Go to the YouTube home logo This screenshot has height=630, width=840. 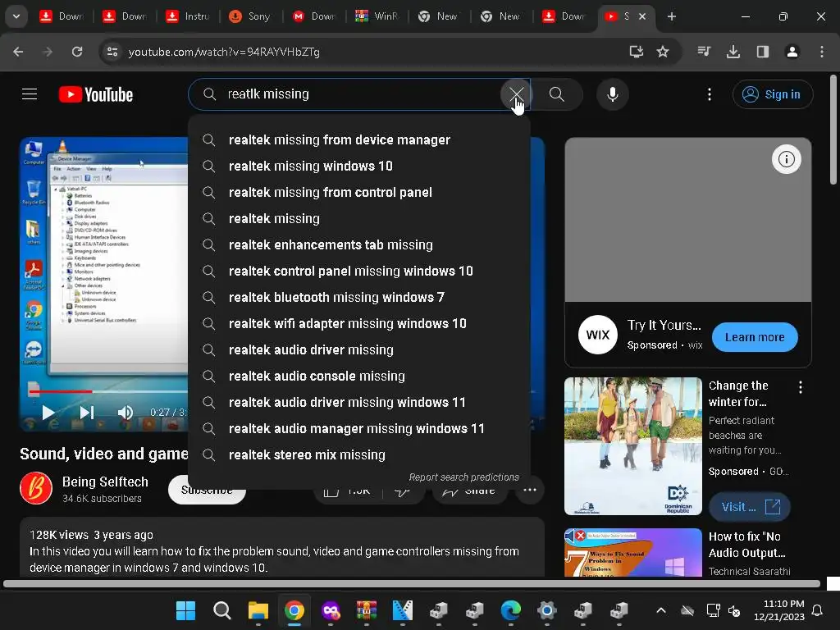(x=96, y=94)
